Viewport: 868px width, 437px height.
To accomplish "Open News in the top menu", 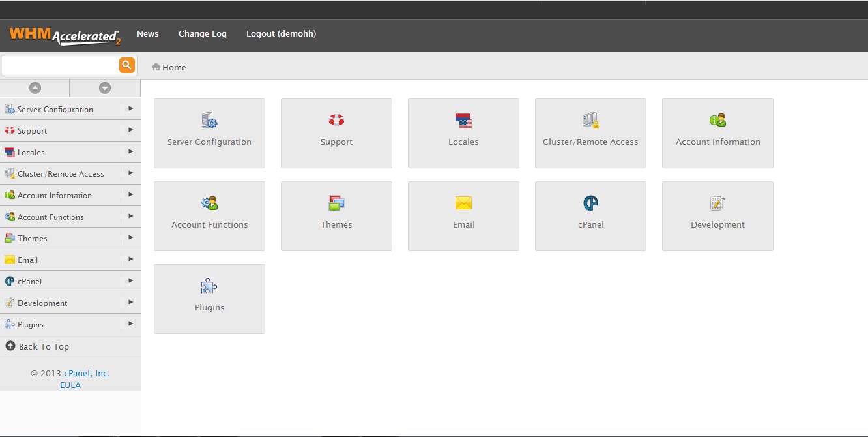I will 148,34.
